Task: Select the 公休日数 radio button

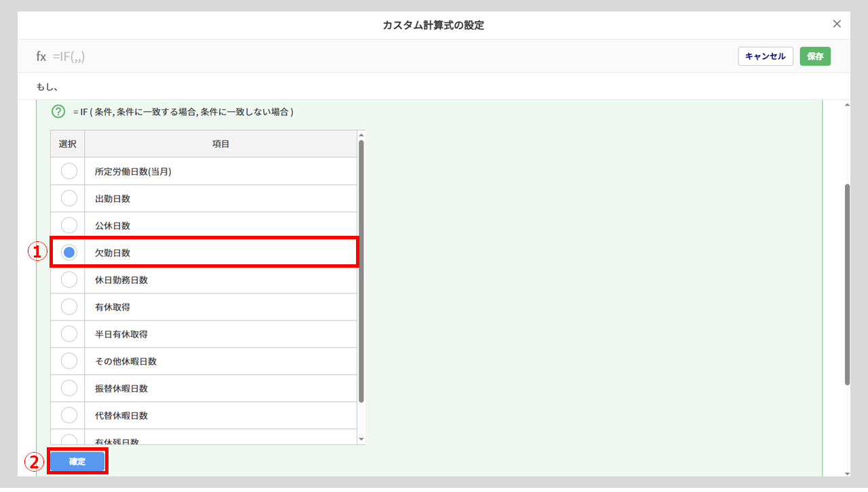Action: pos(69,226)
